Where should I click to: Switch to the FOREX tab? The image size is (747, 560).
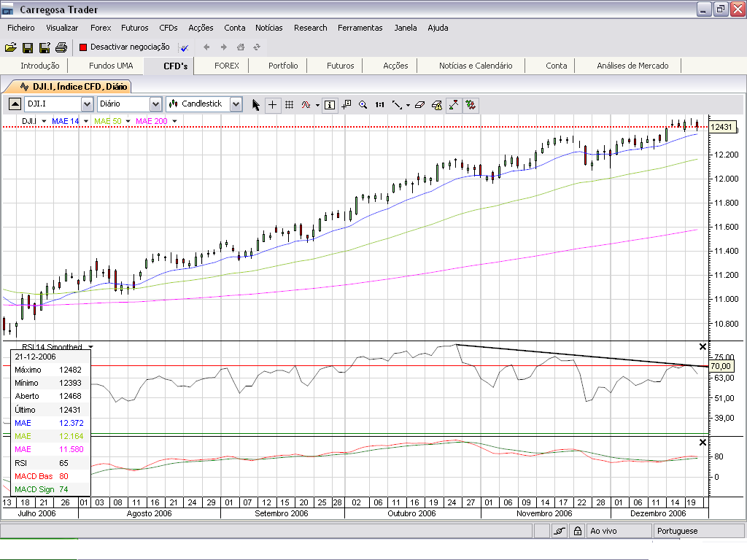(226, 66)
